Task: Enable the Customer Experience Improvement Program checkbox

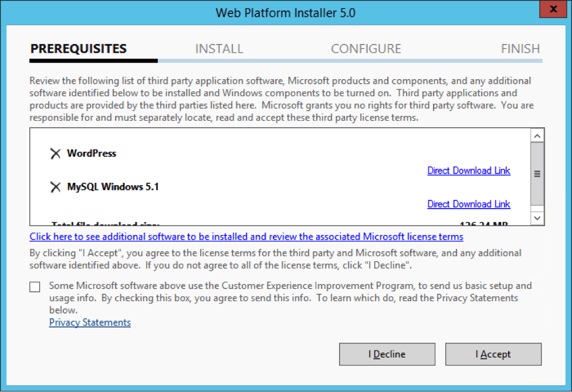Action: click(x=34, y=287)
